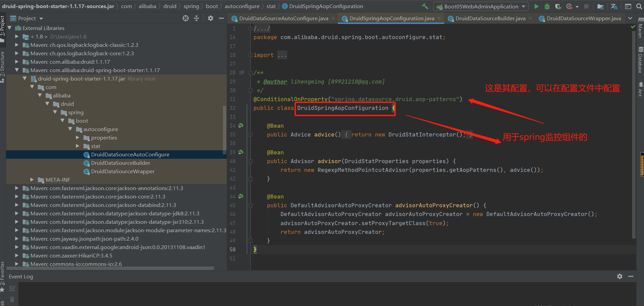644x306 pixels.
Task: Open the Ant tool window
Action: 640,89
